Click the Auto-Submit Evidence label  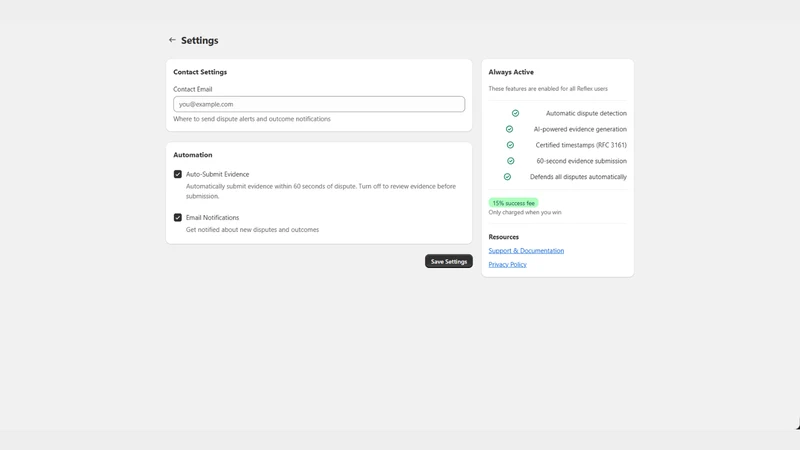click(217, 174)
